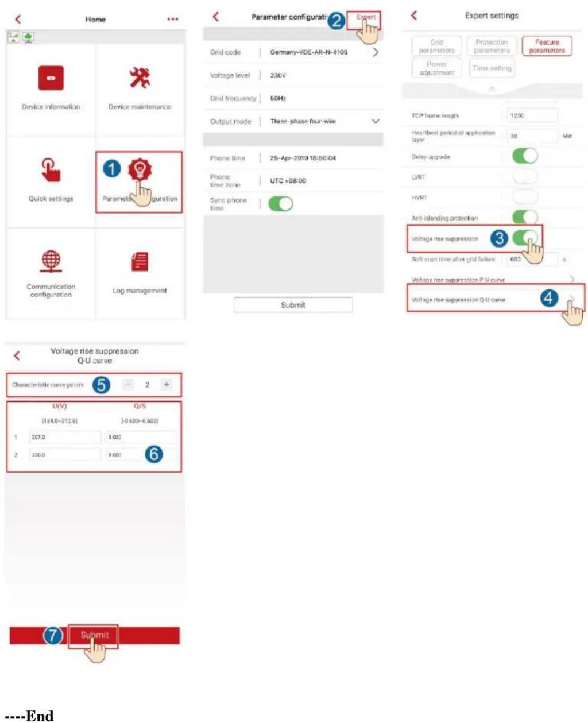Toggle Sync phone time switch
This screenshot has height=723, width=588.
(281, 204)
